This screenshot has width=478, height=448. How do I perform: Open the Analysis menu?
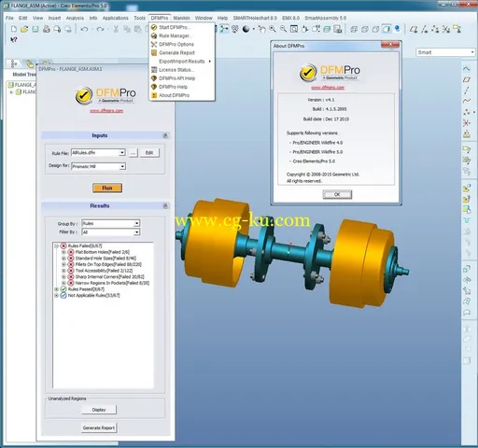point(75,18)
